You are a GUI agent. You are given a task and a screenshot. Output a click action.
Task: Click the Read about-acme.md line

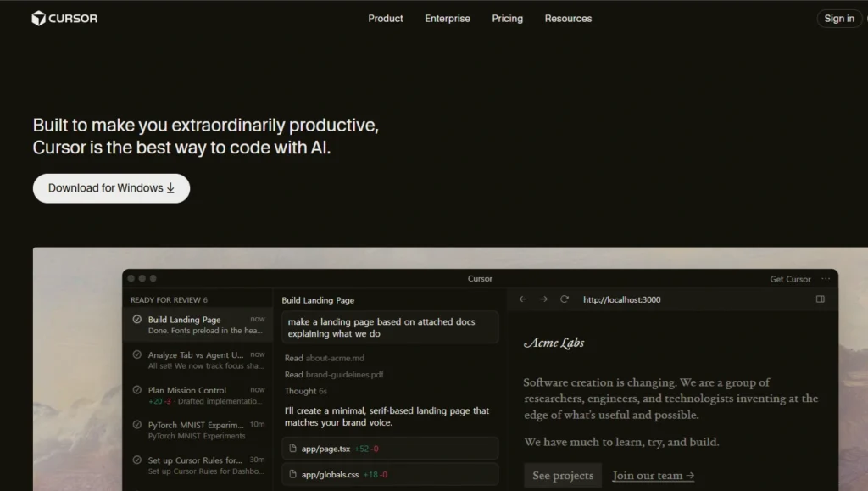click(x=325, y=358)
